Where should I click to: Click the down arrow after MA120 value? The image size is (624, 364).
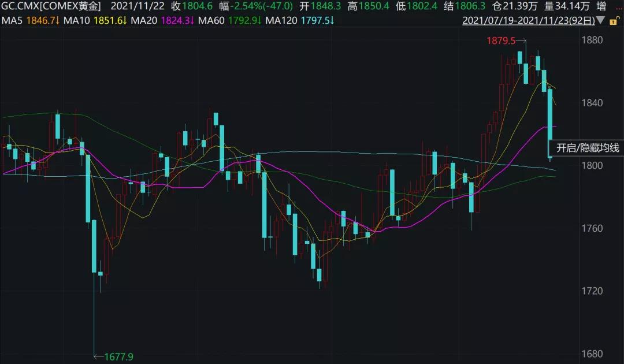click(332, 21)
